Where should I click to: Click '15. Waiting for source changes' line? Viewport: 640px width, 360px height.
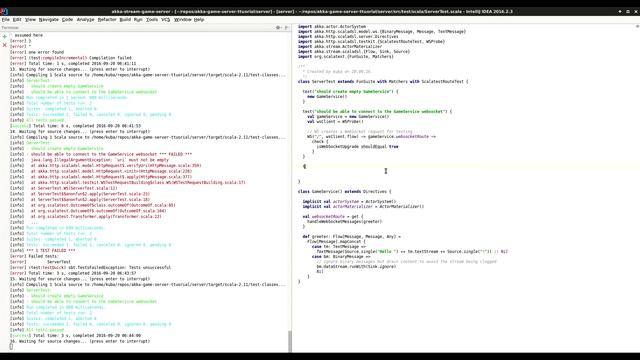pos(80,279)
